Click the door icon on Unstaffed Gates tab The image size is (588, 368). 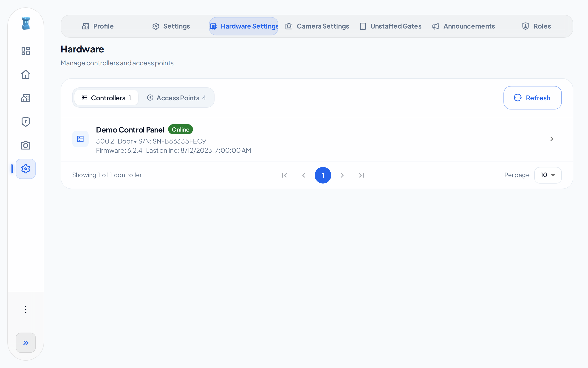(363, 26)
